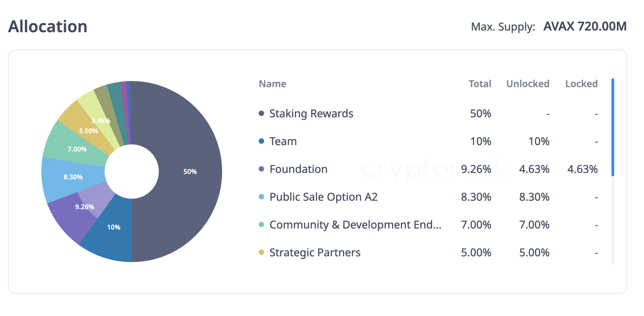Click the Foundation 4.63% locked value
Image resolution: width=644 pixels, height=316 pixels.
[582, 169]
